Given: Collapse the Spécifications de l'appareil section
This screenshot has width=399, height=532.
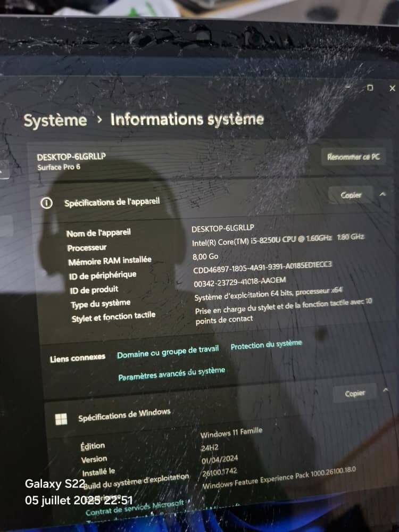Looking at the screenshot, I should point(383,194).
